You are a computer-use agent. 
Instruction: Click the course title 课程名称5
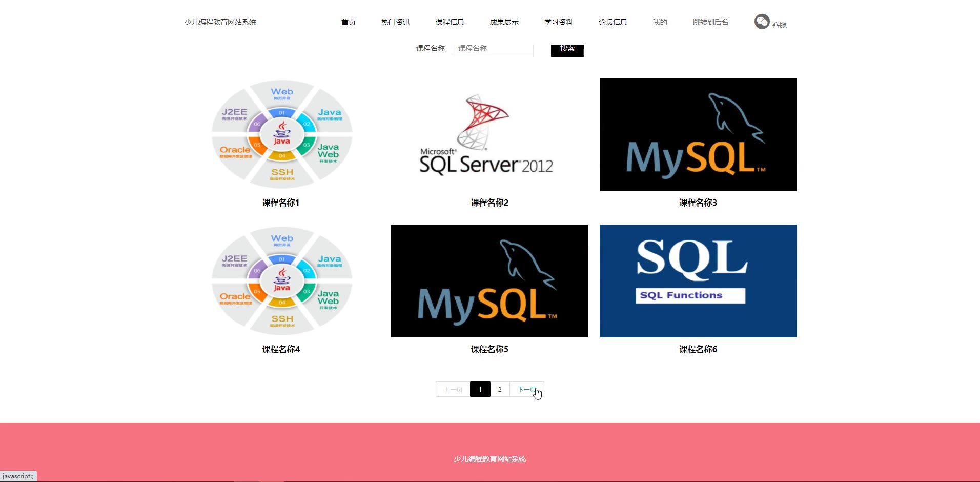point(489,349)
